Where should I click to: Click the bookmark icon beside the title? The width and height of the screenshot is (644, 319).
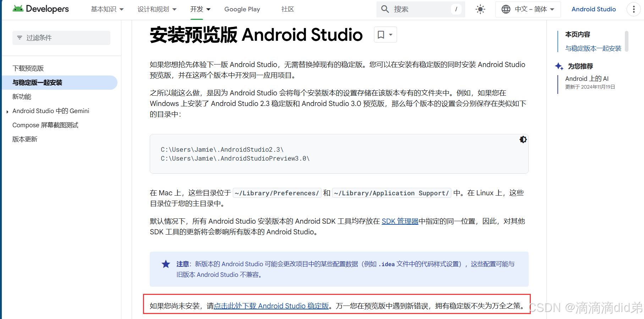tap(381, 35)
